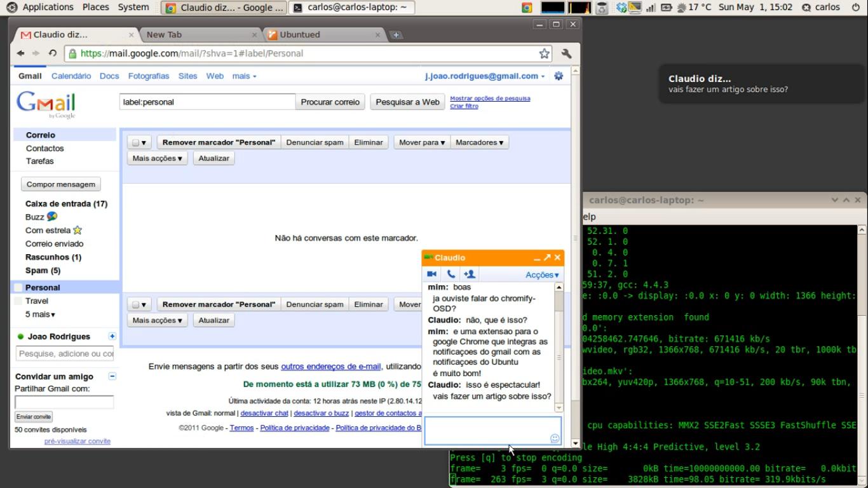Click the top Denunciar spam button

pos(315,142)
